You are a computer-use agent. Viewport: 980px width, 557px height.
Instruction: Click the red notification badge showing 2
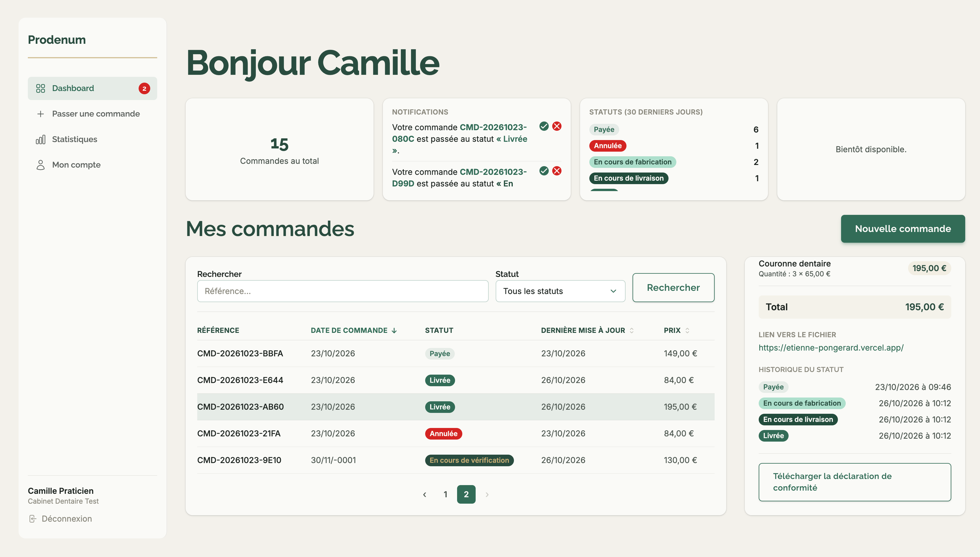pos(144,88)
